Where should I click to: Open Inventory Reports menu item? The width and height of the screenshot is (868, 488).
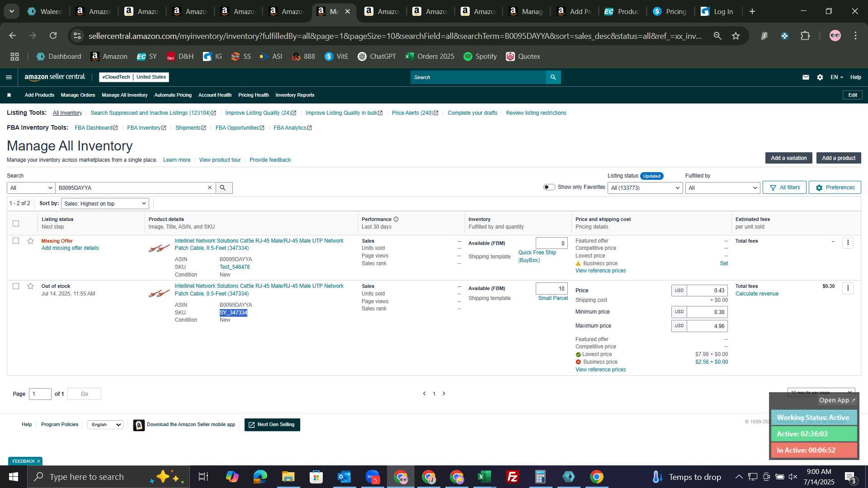coord(295,95)
